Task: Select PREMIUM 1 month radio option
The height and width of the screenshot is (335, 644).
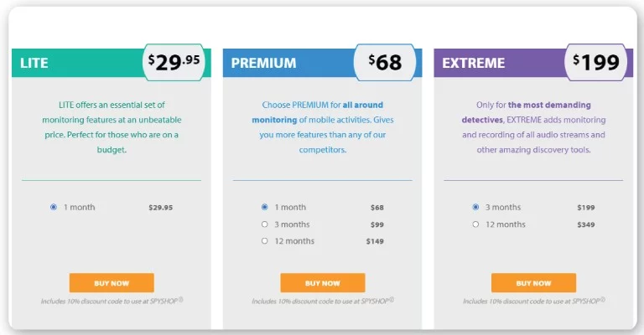Action: [x=264, y=207]
